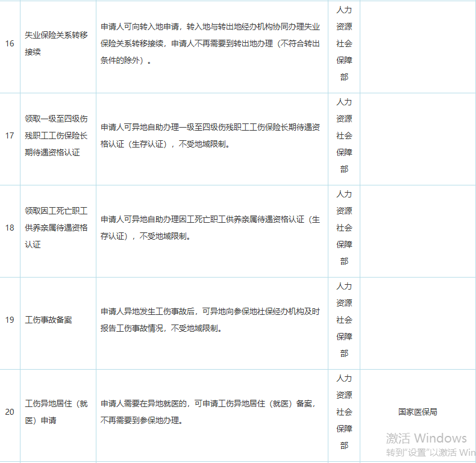Click description starting 申请人可向转入地申请
476x463 pixels.
coord(210,43)
